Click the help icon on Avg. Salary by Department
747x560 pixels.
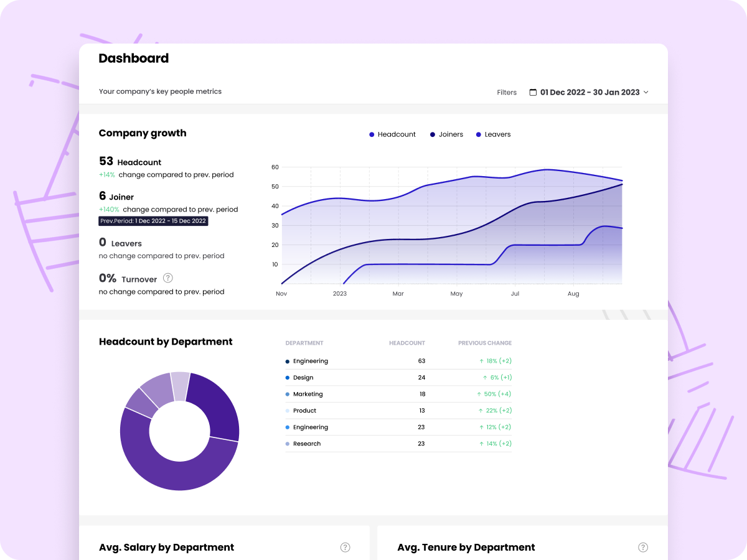coord(345,547)
